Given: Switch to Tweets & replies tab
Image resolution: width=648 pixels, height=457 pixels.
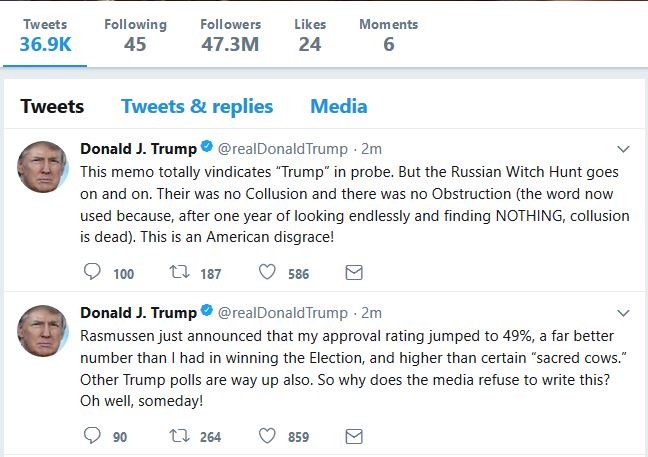Looking at the screenshot, I should point(197,106).
